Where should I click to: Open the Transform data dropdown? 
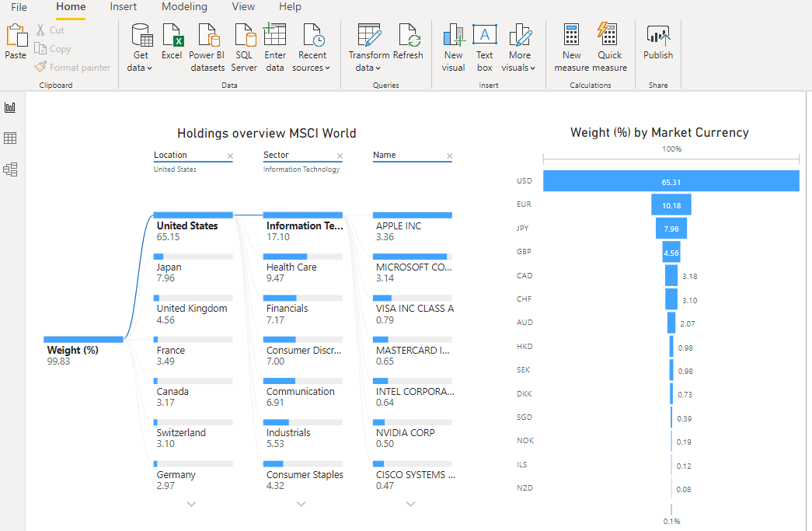[x=369, y=47]
